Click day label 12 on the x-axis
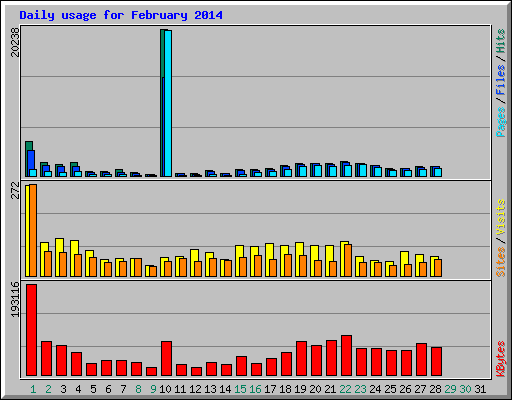This screenshot has height=400, width=512. click(195, 389)
